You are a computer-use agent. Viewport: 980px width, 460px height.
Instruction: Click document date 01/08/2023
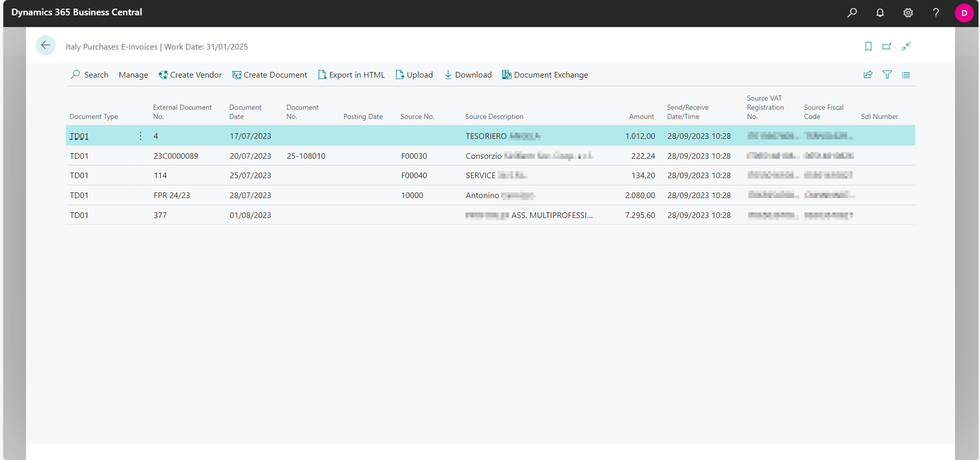[x=250, y=215]
